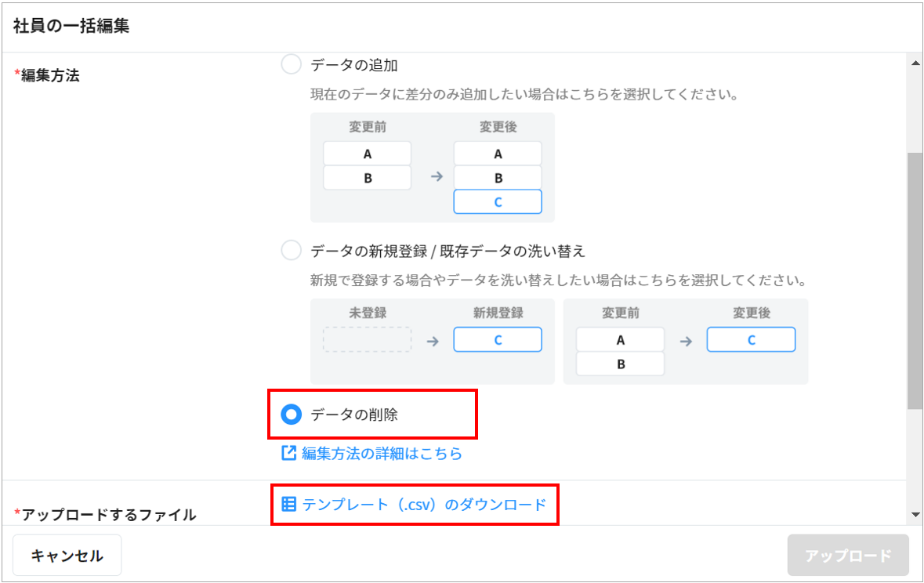Choose データの新規登録 / 既存データの洗い替え option
The height and width of the screenshot is (583, 924).
[291, 251]
